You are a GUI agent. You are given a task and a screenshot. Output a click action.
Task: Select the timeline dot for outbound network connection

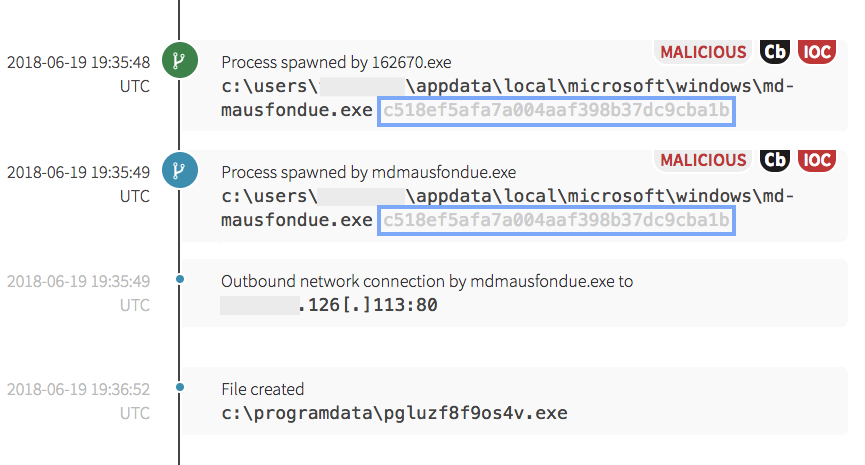[180, 279]
